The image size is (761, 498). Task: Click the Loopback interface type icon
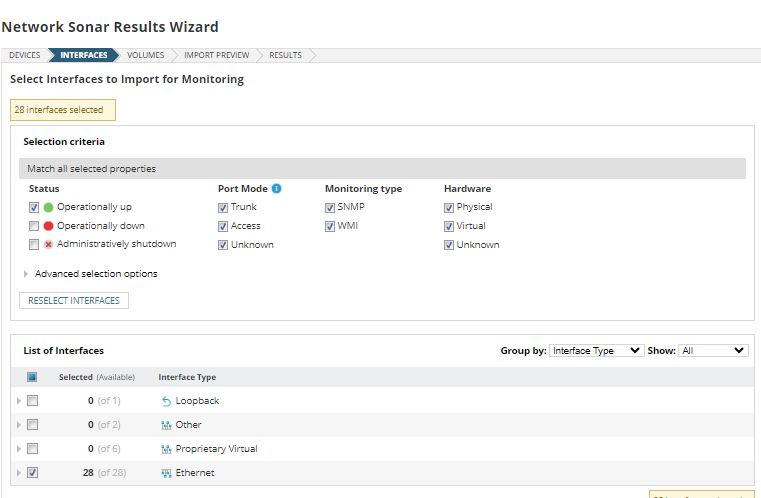point(166,401)
